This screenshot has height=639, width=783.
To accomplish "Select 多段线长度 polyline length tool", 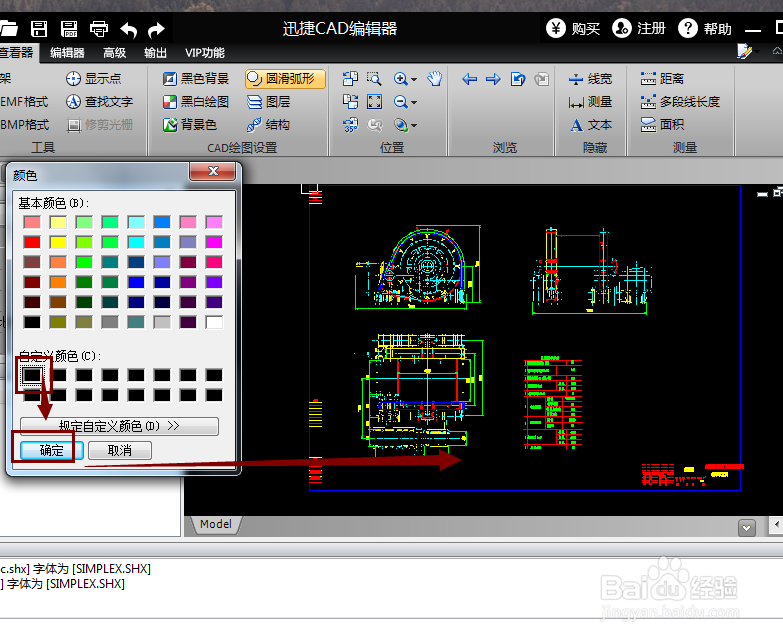I will (680, 102).
